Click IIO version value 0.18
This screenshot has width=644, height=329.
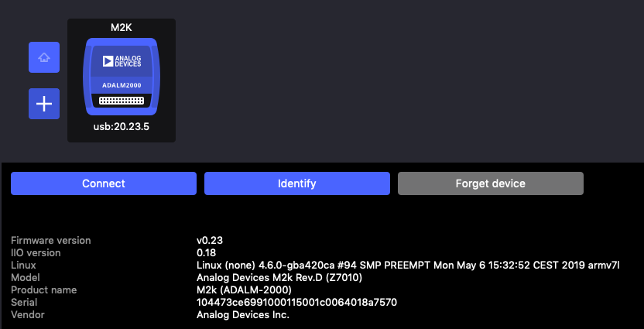pyautogui.click(x=206, y=252)
